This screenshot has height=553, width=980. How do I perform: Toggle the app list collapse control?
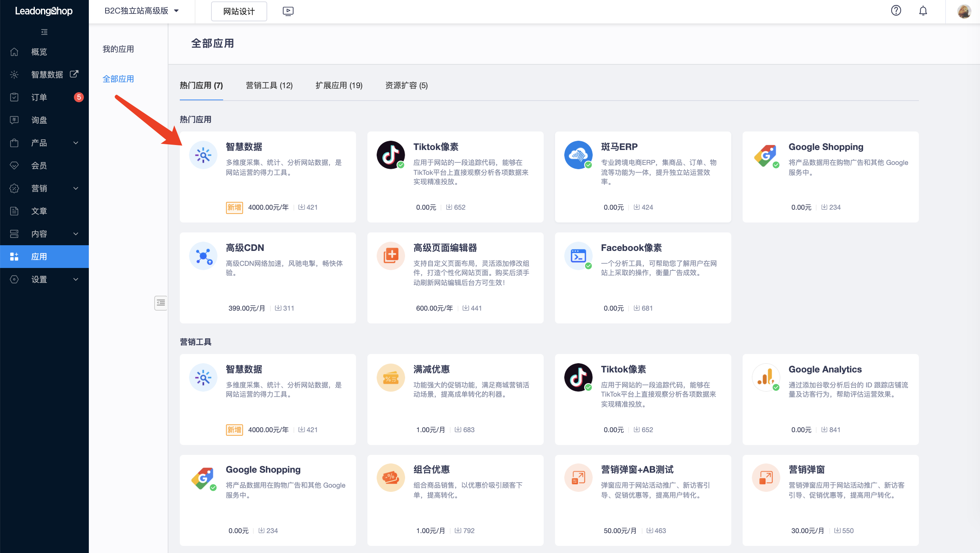[x=161, y=302]
